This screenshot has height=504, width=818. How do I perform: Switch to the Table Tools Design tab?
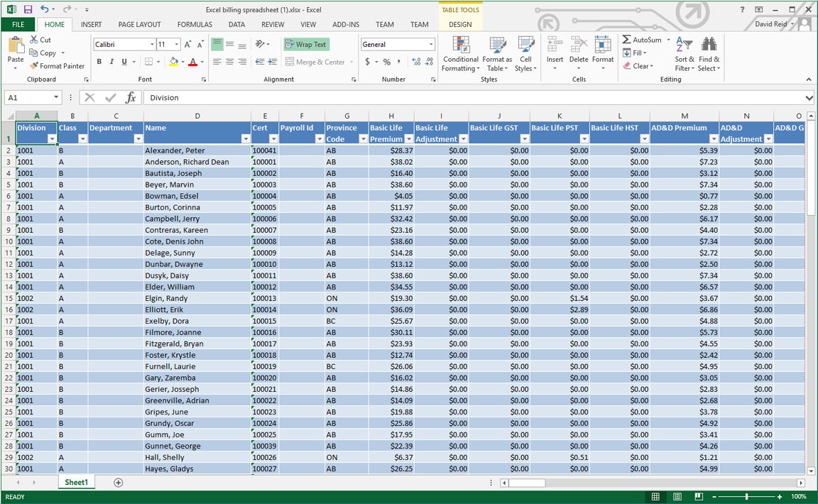click(459, 23)
